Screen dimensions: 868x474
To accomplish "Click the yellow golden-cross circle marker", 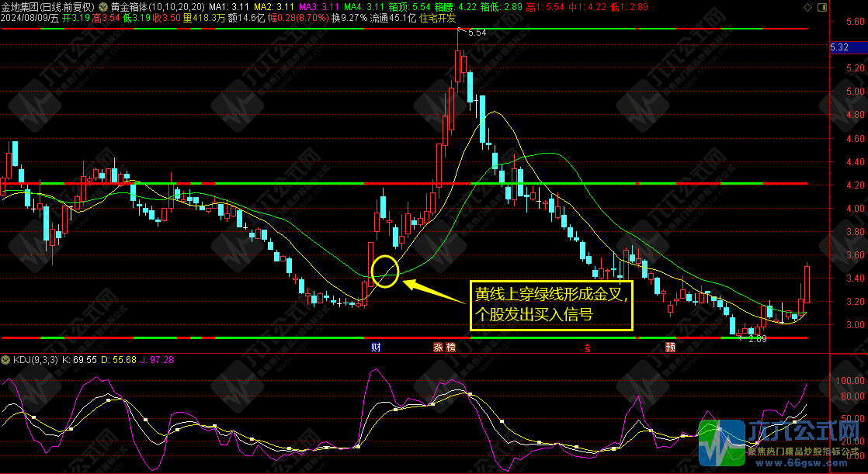I will (385, 271).
